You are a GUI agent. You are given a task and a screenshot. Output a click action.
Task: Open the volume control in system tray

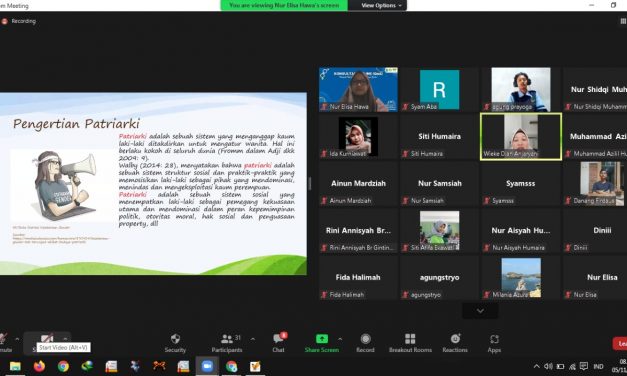(x=548, y=366)
